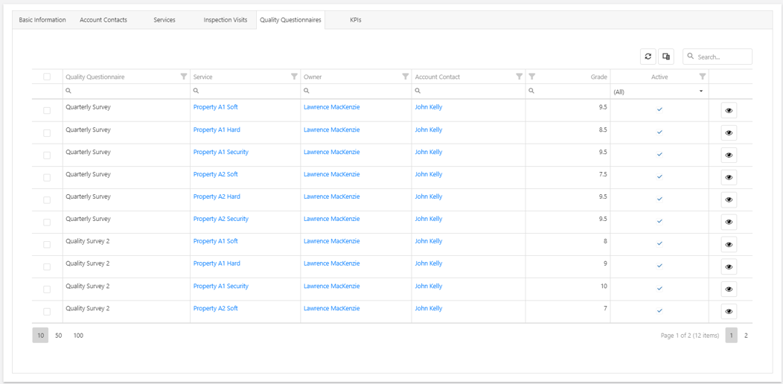This screenshot has width=783, height=384.
Task: Click Grade column filter input
Action: click(x=568, y=91)
